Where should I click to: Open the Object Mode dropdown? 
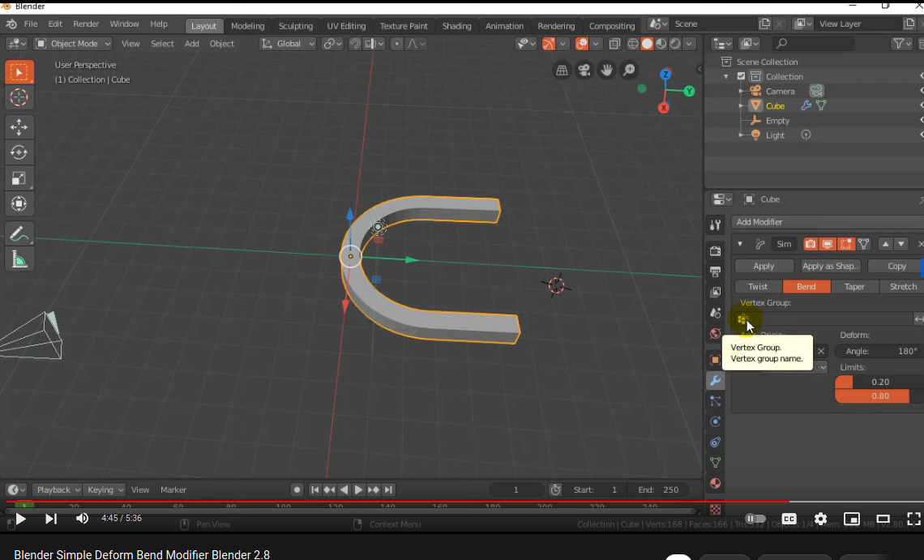coord(72,44)
